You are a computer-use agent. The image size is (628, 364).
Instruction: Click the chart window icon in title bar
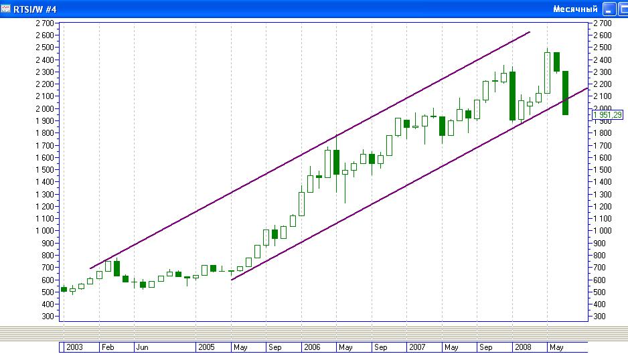click(x=6, y=9)
